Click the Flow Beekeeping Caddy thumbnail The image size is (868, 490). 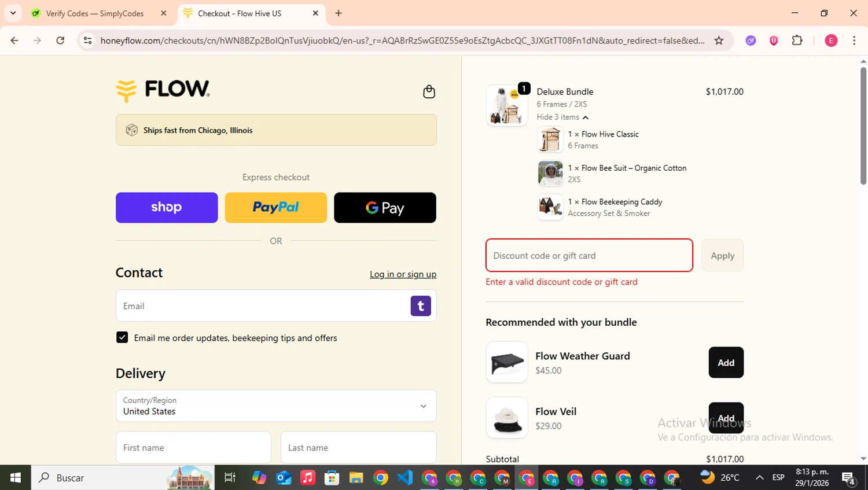[550, 207]
